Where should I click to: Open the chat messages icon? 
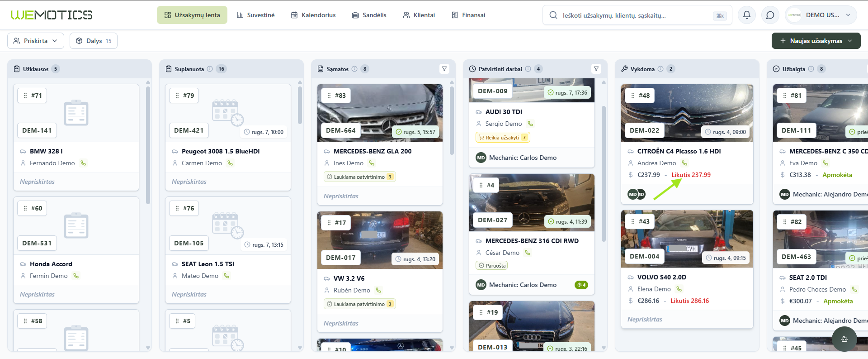tap(770, 15)
